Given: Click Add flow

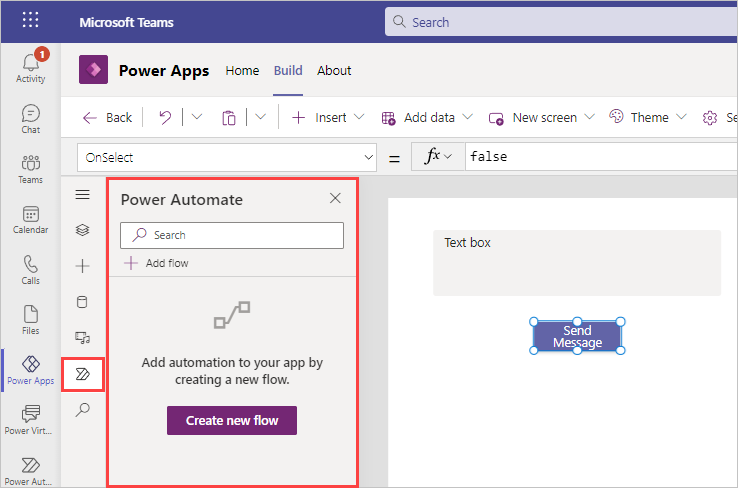Looking at the screenshot, I should click(156, 263).
